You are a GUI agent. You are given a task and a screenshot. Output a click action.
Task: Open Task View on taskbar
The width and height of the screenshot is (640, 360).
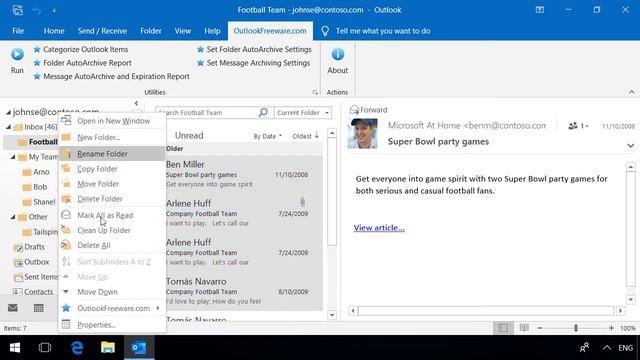point(45,347)
